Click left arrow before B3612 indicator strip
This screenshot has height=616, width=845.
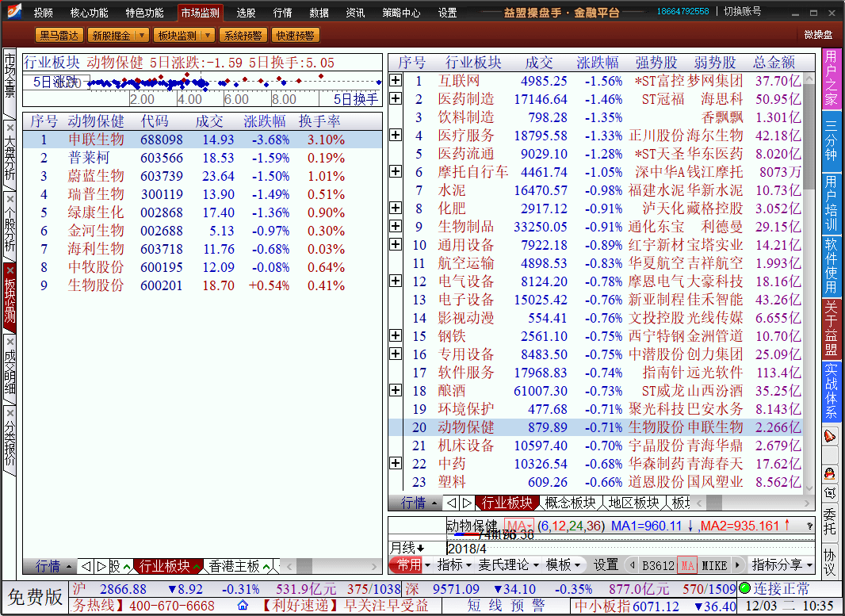pos(632,564)
